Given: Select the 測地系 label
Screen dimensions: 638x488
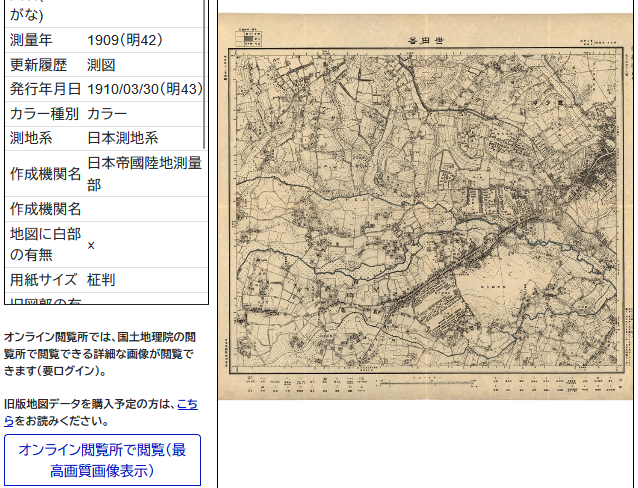Looking at the screenshot, I should point(31,138).
